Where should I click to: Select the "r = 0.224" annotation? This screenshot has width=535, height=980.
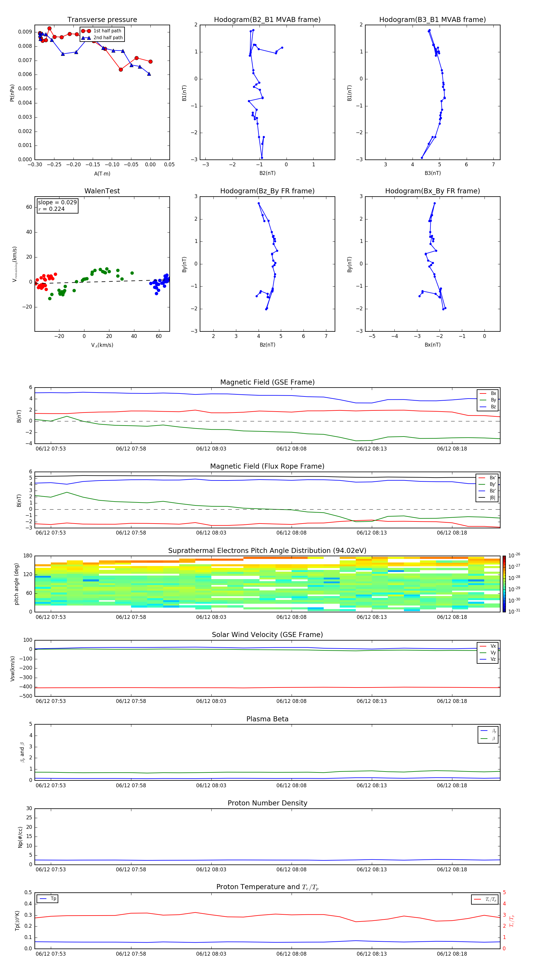pos(51,209)
